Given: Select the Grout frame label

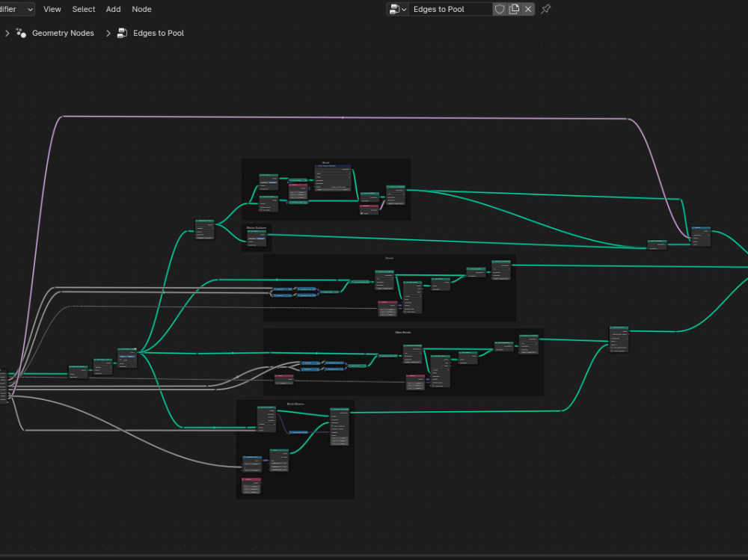Looking at the screenshot, I should (389, 258).
